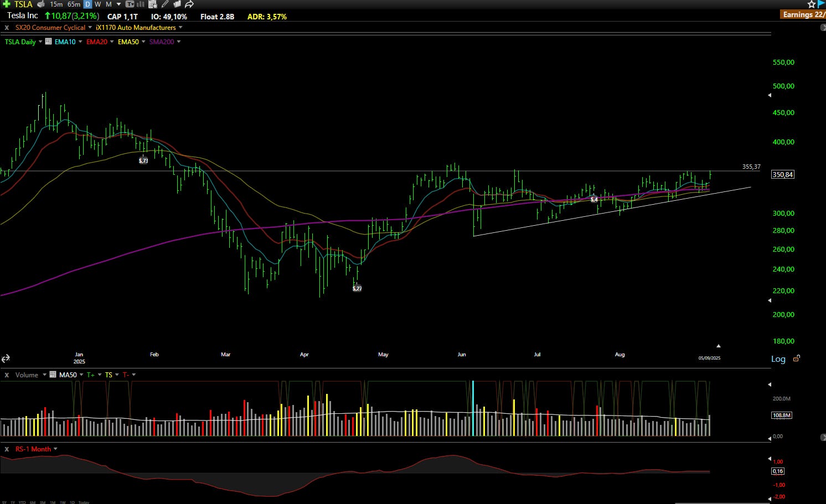Close the sector/industry row with X

click(x=7, y=27)
